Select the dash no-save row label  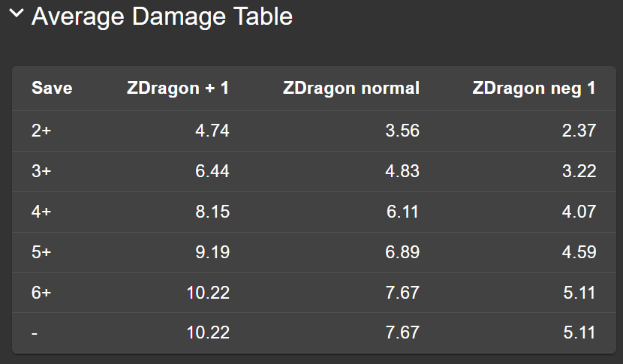pyautogui.click(x=35, y=332)
